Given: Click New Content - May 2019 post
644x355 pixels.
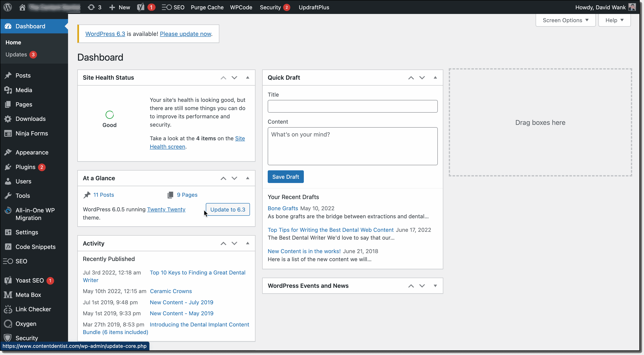Looking at the screenshot, I should click(181, 313).
